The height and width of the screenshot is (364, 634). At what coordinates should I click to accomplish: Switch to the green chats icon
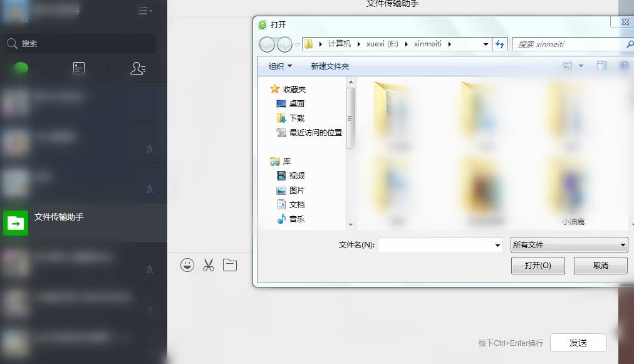[x=21, y=68]
